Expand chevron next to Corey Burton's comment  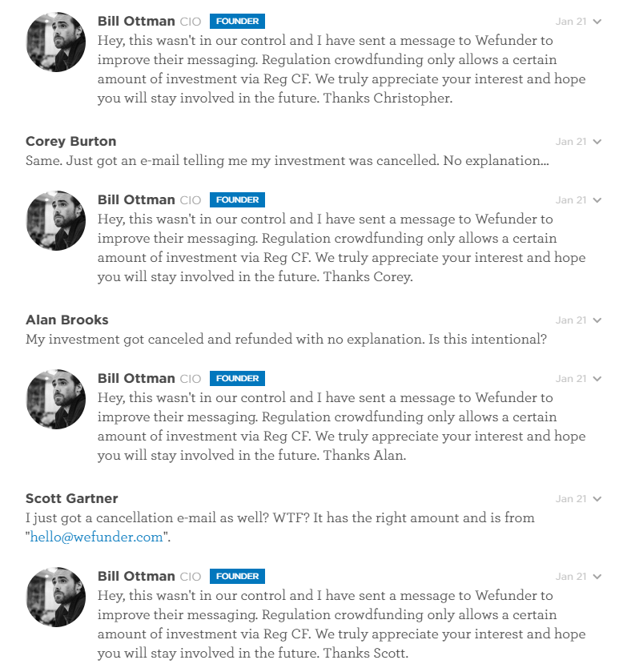[597, 142]
